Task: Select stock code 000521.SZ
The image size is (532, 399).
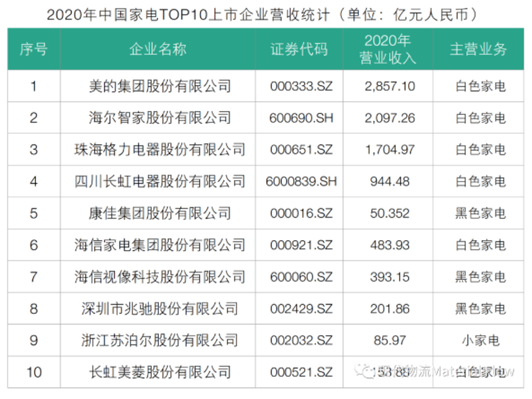Action: pyautogui.click(x=301, y=372)
